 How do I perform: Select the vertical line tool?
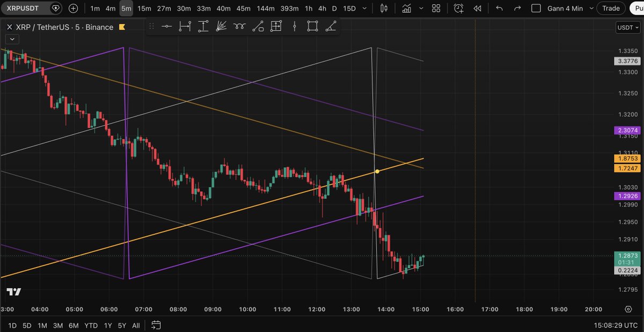coord(295,26)
